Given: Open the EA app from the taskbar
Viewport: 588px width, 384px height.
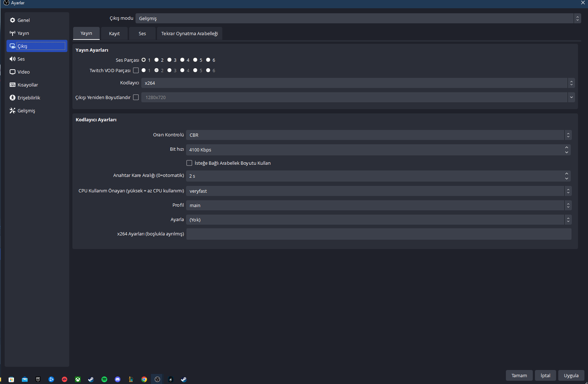Looking at the screenshot, I should (x=65, y=379).
